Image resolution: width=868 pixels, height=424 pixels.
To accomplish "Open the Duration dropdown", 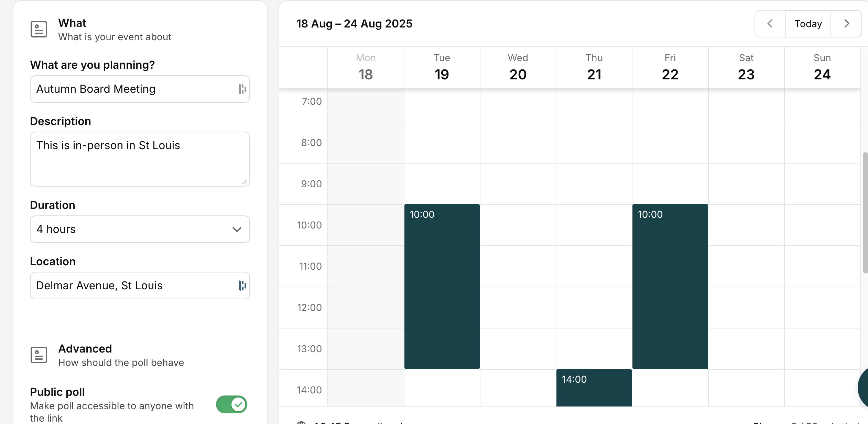I will [x=140, y=229].
